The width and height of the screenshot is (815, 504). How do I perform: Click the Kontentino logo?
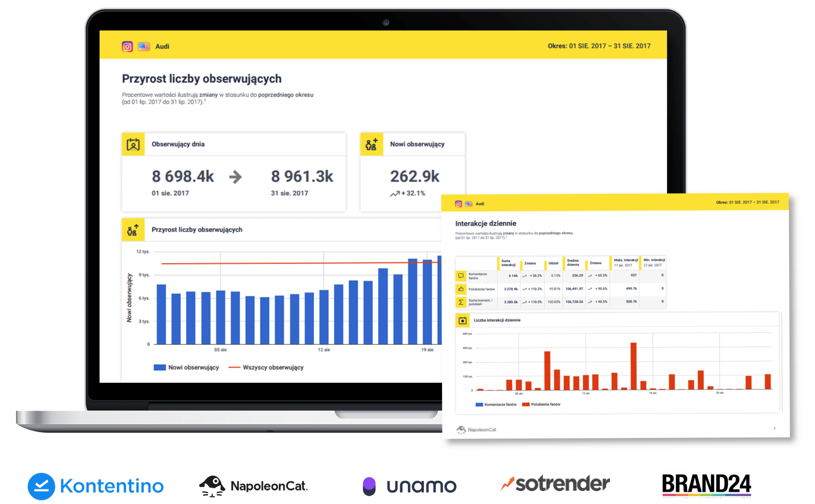click(96, 486)
